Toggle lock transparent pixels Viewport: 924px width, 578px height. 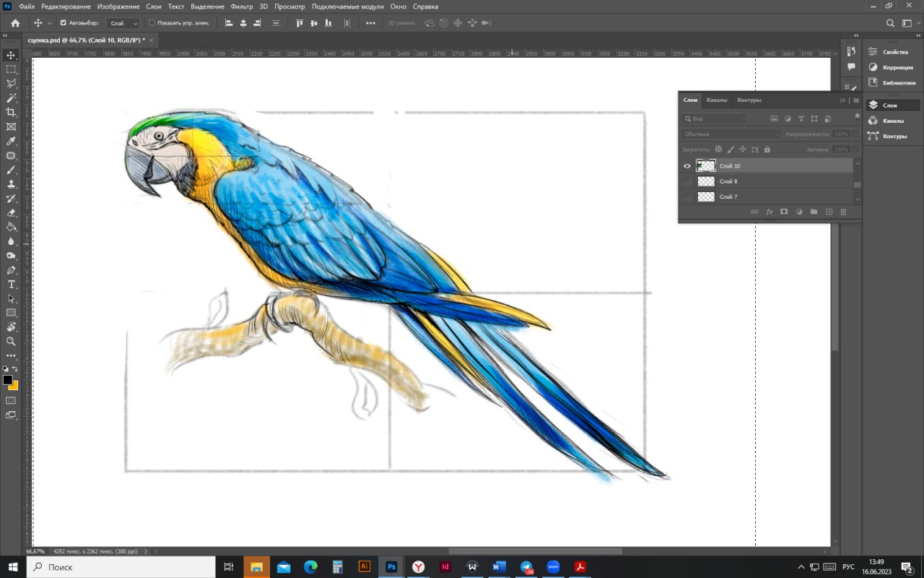tap(718, 150)
